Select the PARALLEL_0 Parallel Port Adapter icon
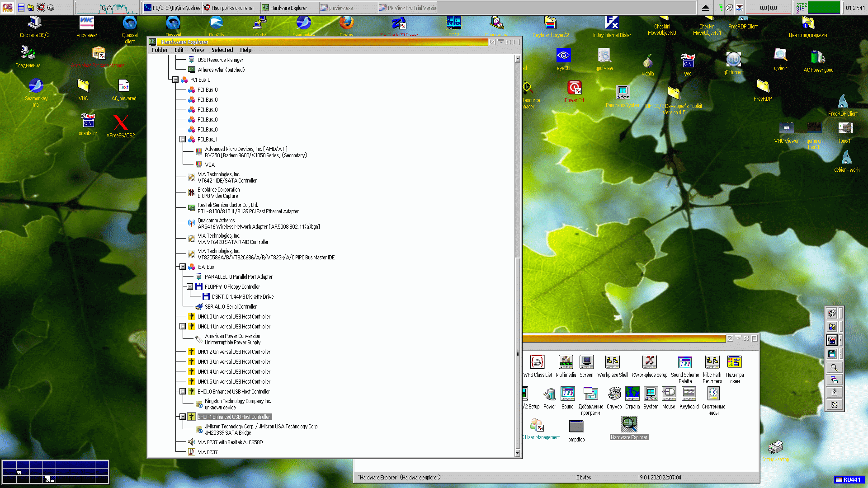Screen dimensions: 868x488 point(199,277)
